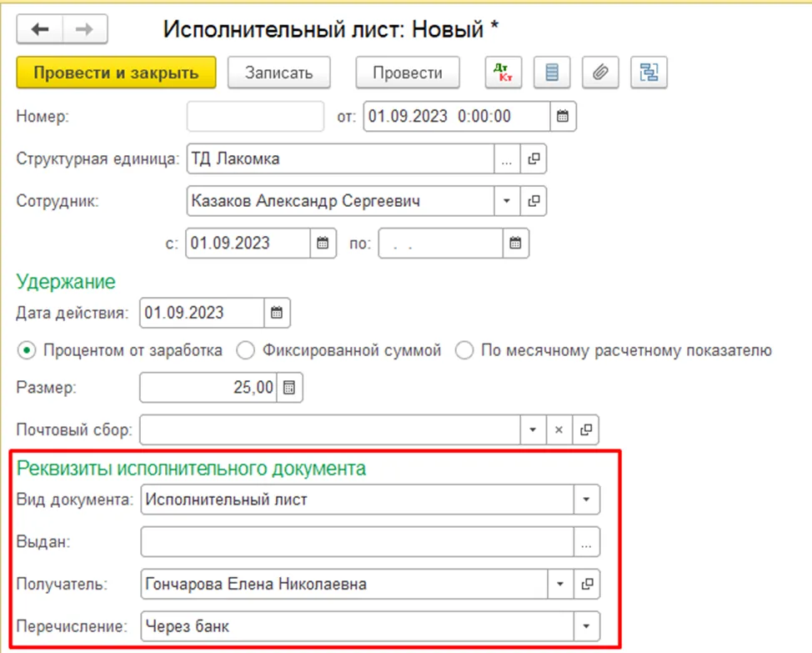Click the Реквизиты исполнительного документа heading
This screenshot has width=812, height=653.
(x=191, y=468)
